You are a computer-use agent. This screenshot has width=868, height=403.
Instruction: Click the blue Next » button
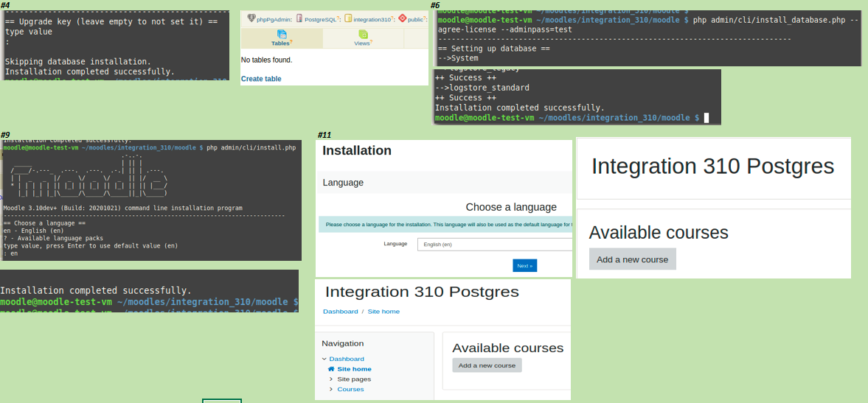pyautogui.click(x=525, y=265)
